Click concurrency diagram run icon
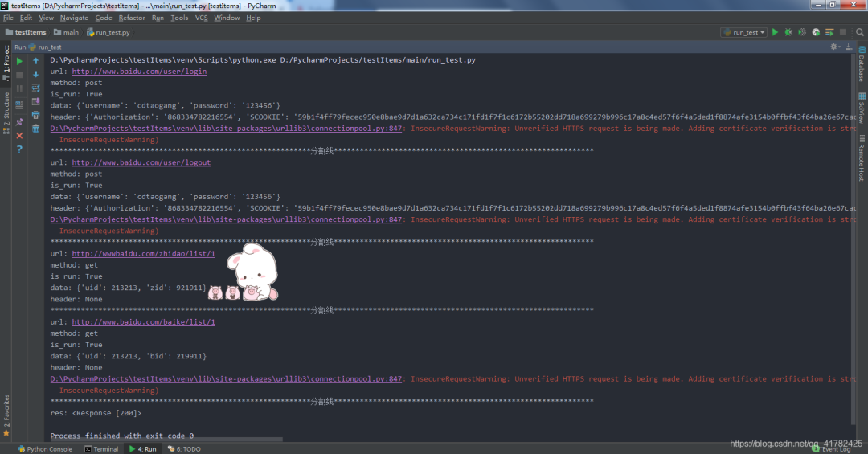868x454 pixels. [829, 32]
